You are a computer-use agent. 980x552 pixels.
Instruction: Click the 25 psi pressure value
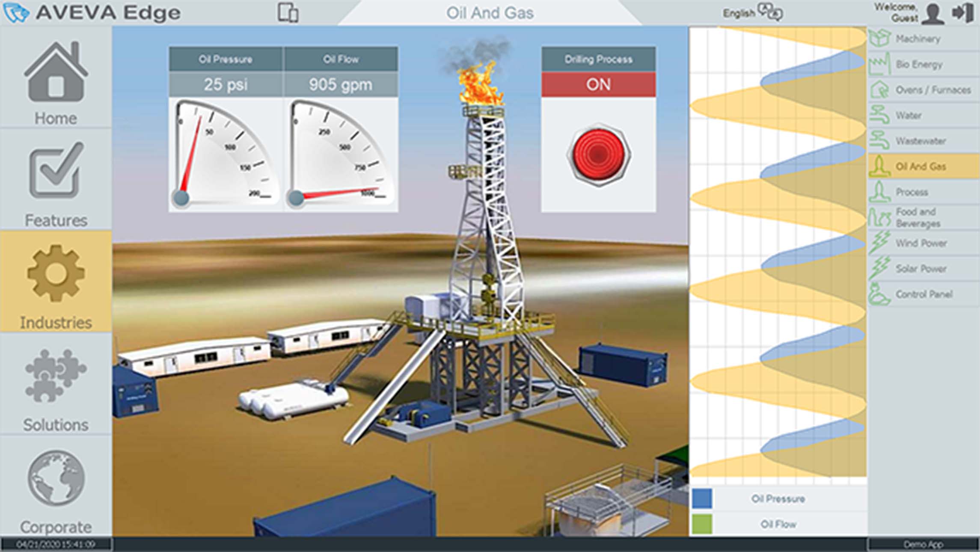tap(226, 84)
